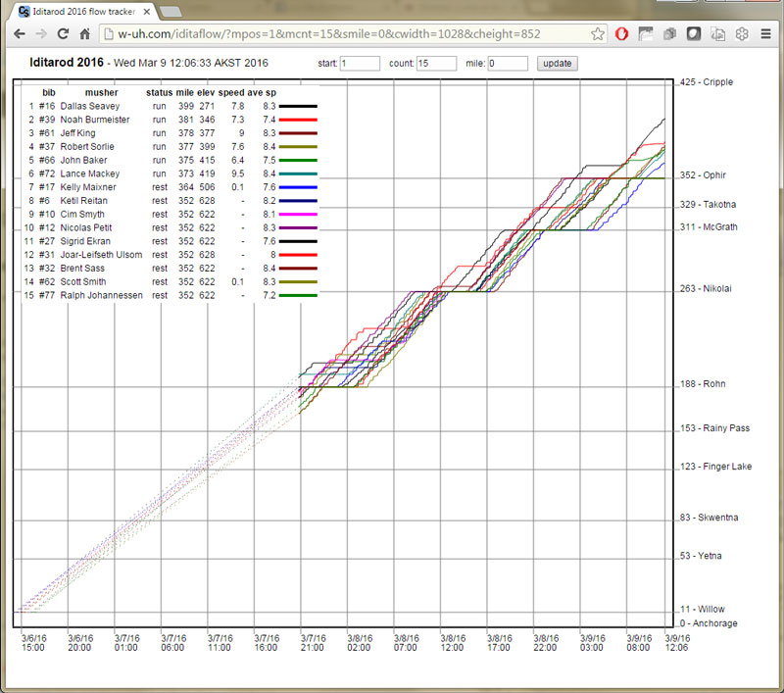Click the mile input field
784x693 pixels.
tap(508, 64)
